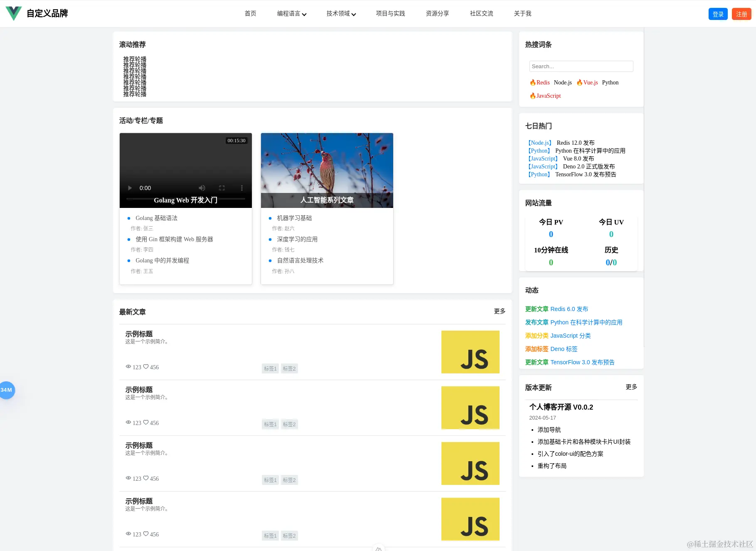Image resolution: width=756 pixels, height=551 pixels.
Task: Open 更多 in the 最新文章 section
Action: tap(500, 311)
